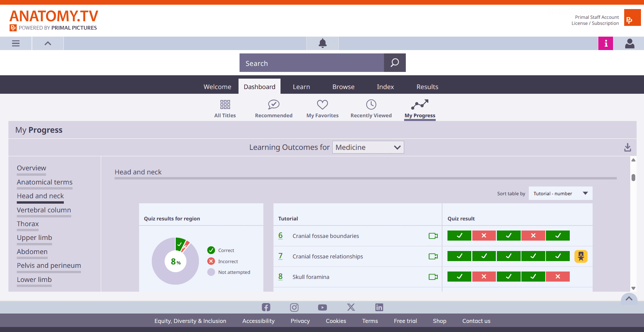Open the Contact us footer link

pos(476,321)
